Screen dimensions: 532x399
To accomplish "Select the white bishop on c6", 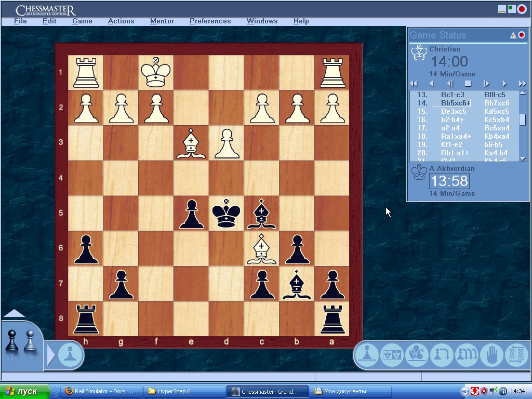I will (261, 249).
